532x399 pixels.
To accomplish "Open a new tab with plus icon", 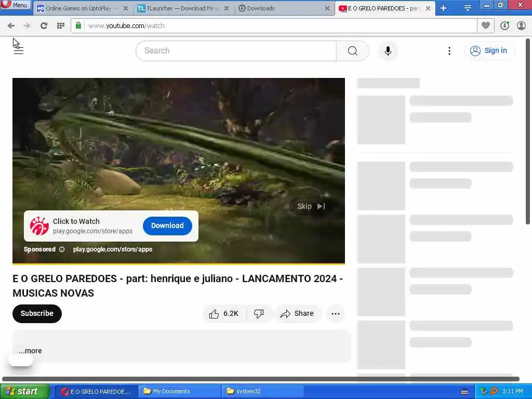I will [444, 8].
